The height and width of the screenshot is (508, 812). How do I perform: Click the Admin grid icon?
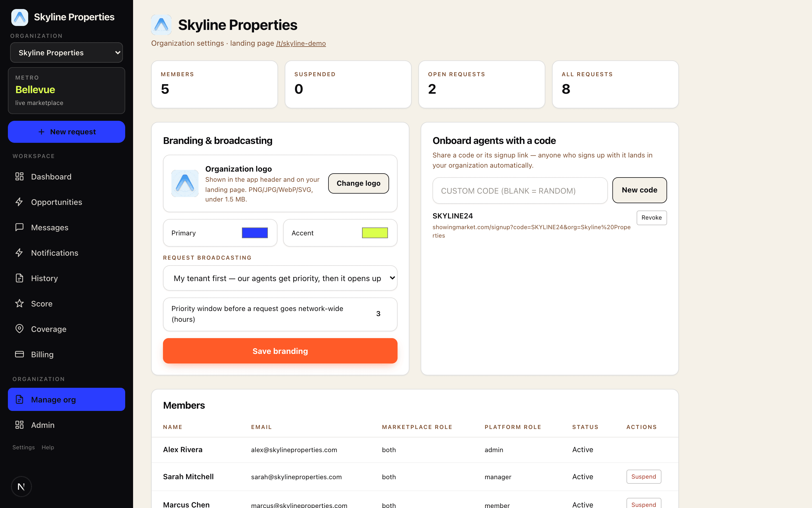click(19, 425)
